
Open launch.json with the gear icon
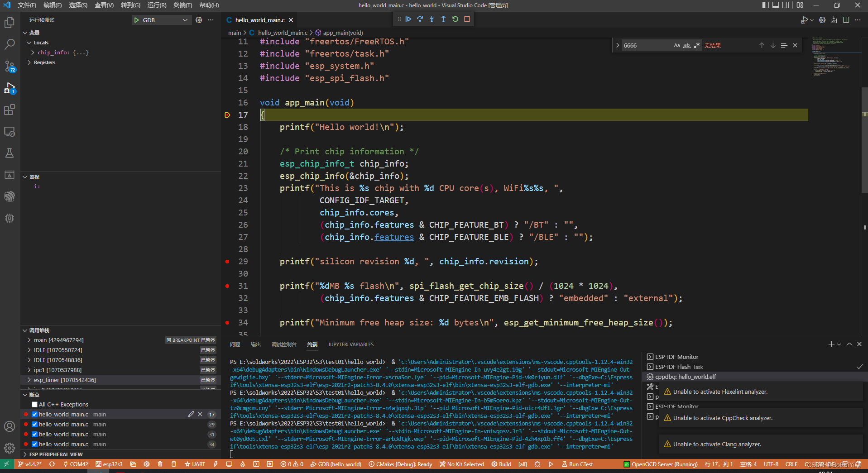(199, 20)
